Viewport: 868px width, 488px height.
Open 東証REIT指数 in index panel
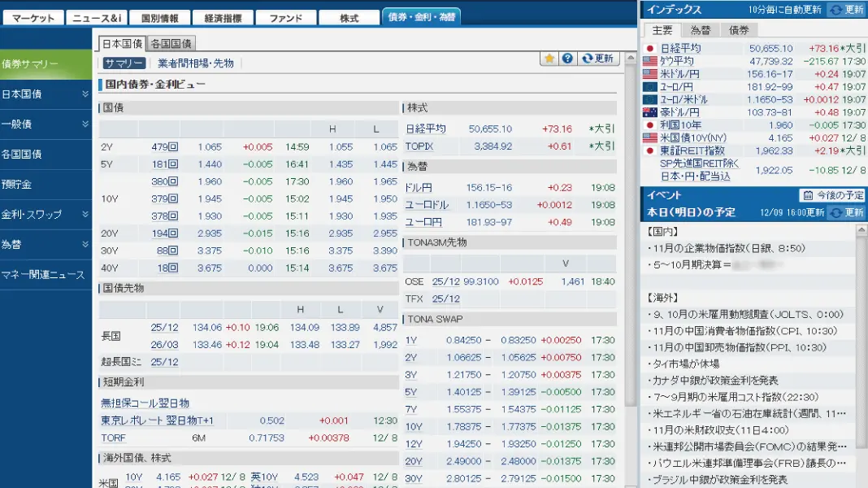[x=692, y=150]
